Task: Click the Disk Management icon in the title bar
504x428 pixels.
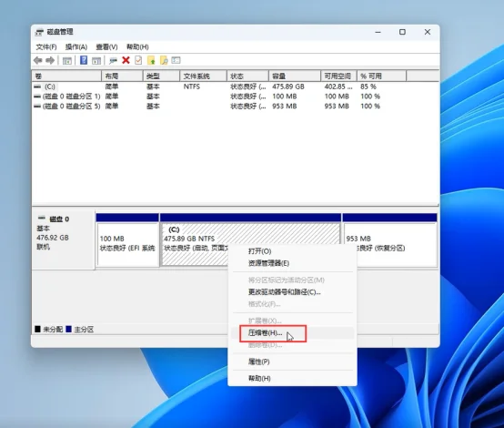Action: tap(39, 32)
